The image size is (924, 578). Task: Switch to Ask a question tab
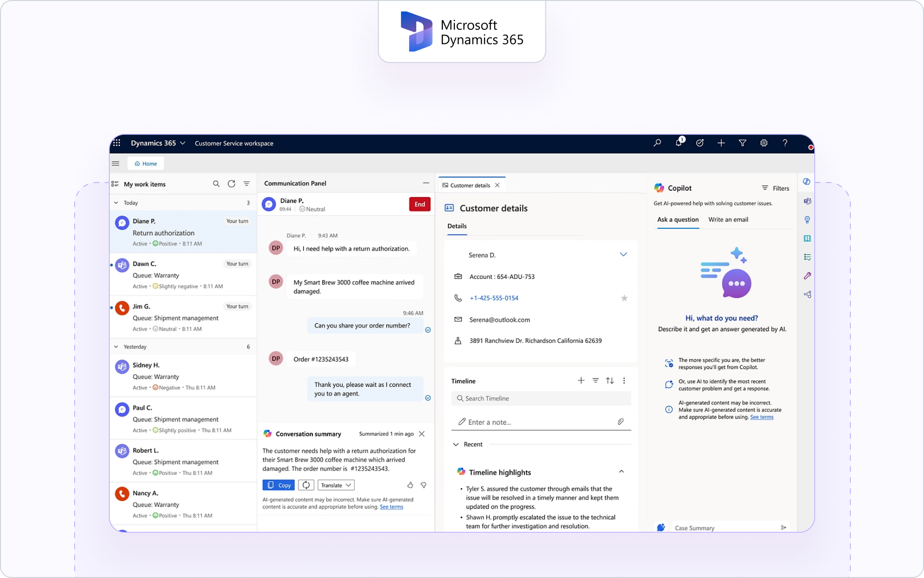click(x=678, y=220)
